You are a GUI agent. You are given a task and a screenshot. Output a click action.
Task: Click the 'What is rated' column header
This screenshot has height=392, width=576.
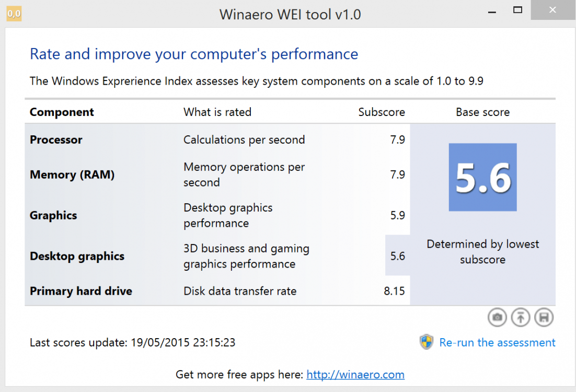coord(217,112)
